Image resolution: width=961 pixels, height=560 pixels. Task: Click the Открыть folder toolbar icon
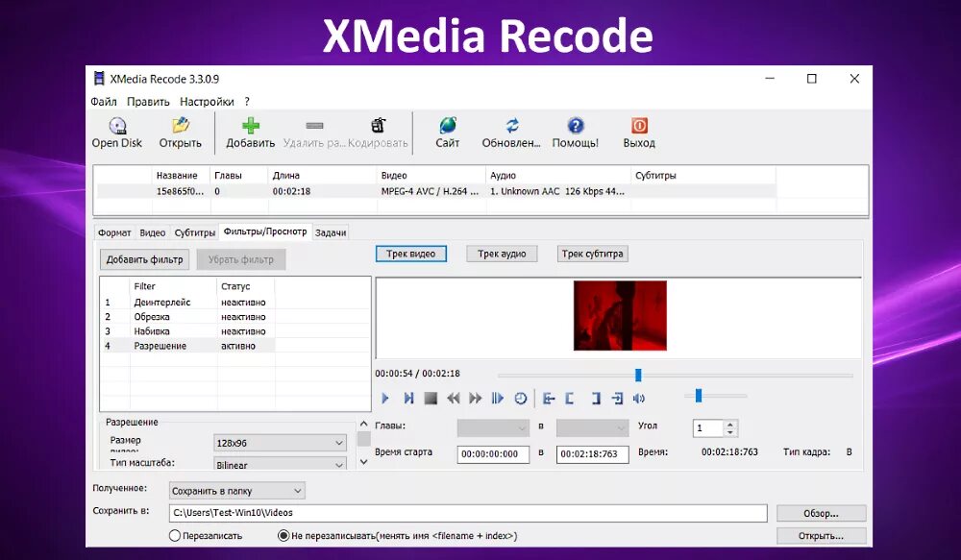181,126
